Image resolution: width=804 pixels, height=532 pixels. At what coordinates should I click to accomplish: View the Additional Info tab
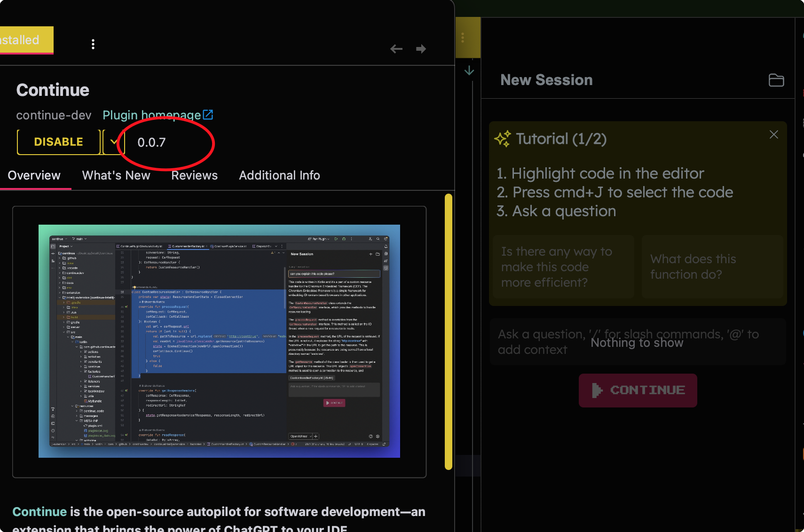point(279,175)
